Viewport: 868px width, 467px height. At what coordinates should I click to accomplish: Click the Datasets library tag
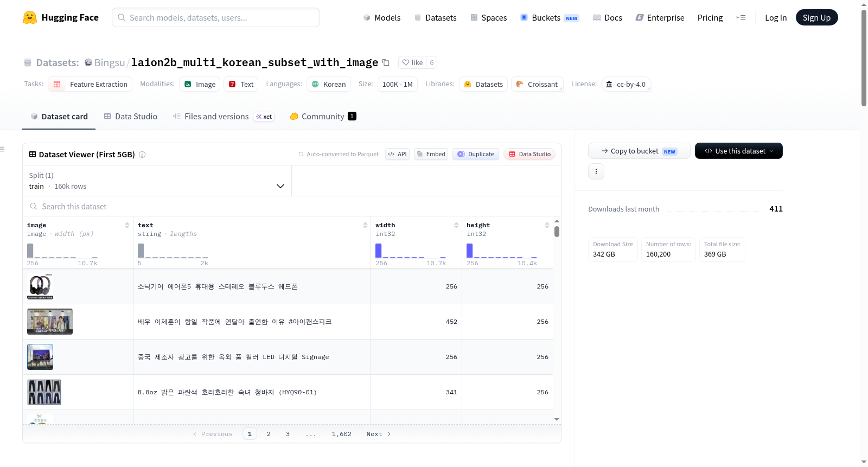[483, 84]
